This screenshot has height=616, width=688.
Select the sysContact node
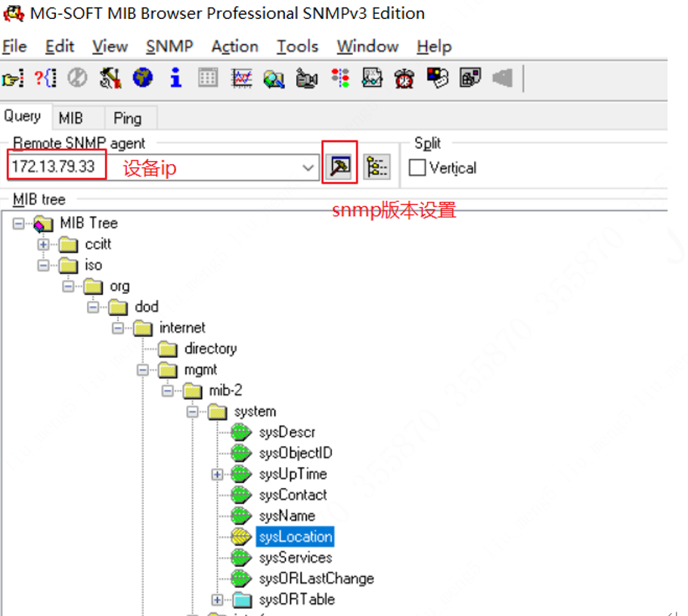[293, 495]
